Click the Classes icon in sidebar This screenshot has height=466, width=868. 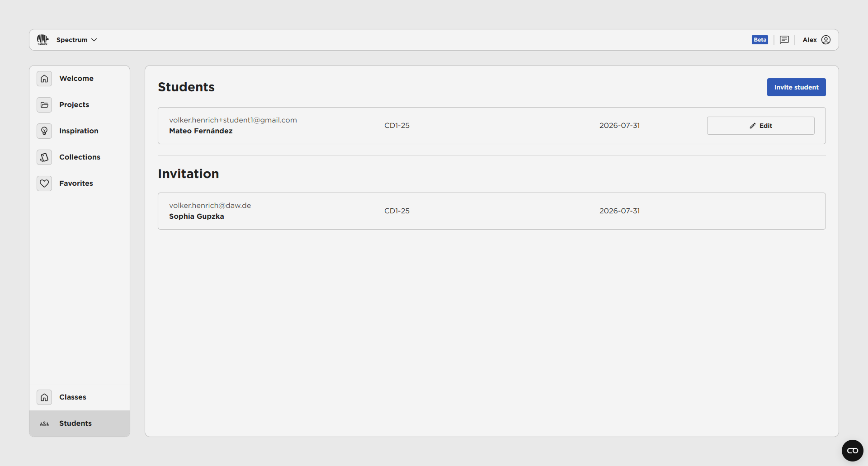pyautogui.click(x=44, y=397)
